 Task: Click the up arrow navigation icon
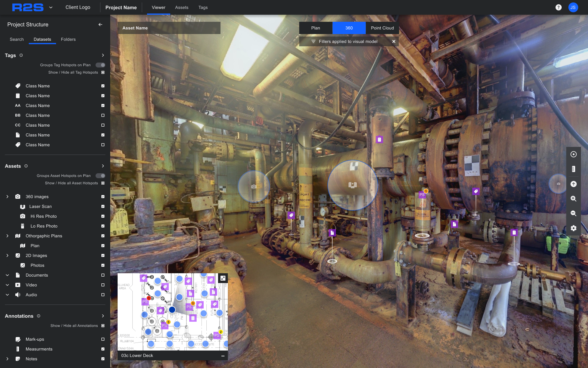coord(573,184)
